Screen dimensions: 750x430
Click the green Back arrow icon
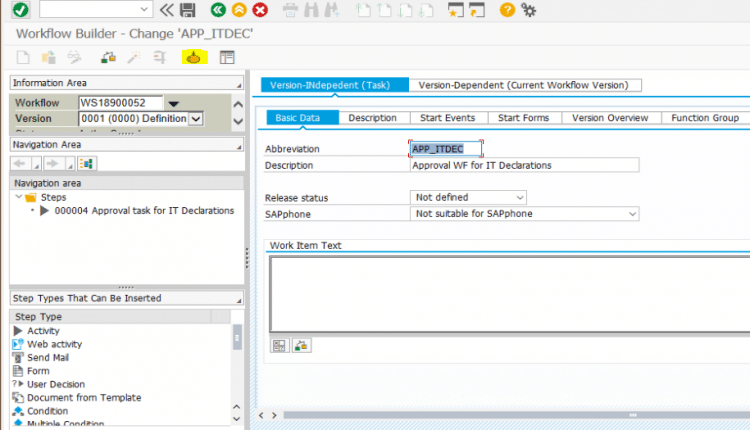[218, 10]
